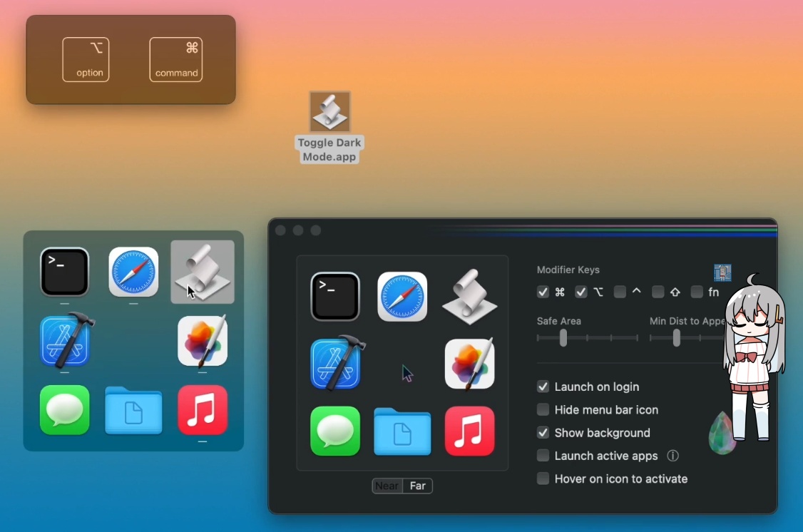Adjust the Min Dist slider
This screenshot has width=803, height=532.
tap(677, 338)
